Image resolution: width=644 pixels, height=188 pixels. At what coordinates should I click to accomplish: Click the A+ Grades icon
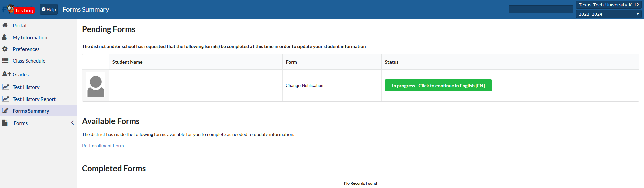6,74
